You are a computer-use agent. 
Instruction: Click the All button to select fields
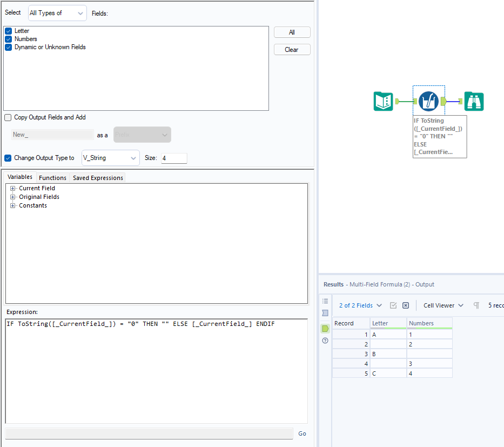click(x=292, y=32)
